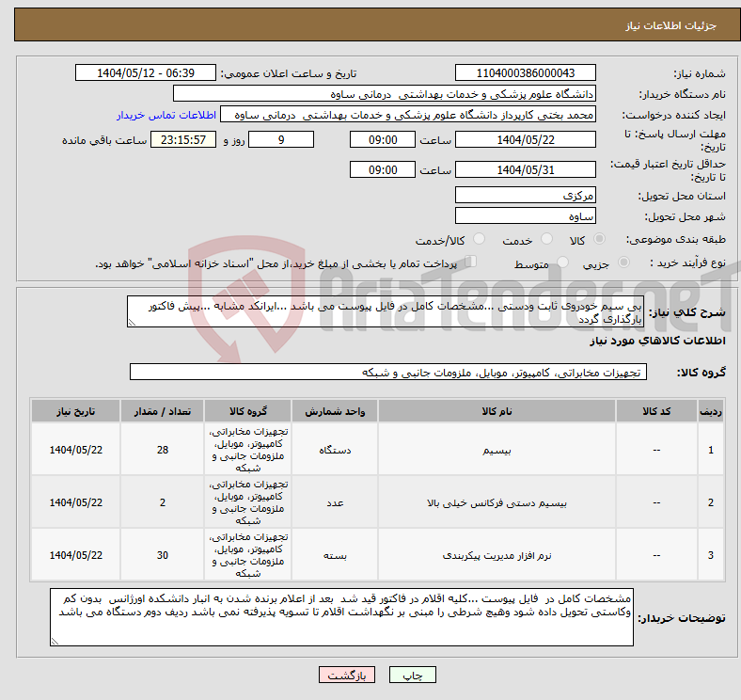Select the کالا radio button
Image resolution: width=741 pixels, height=700 pixels.
[x=599, y=239]
